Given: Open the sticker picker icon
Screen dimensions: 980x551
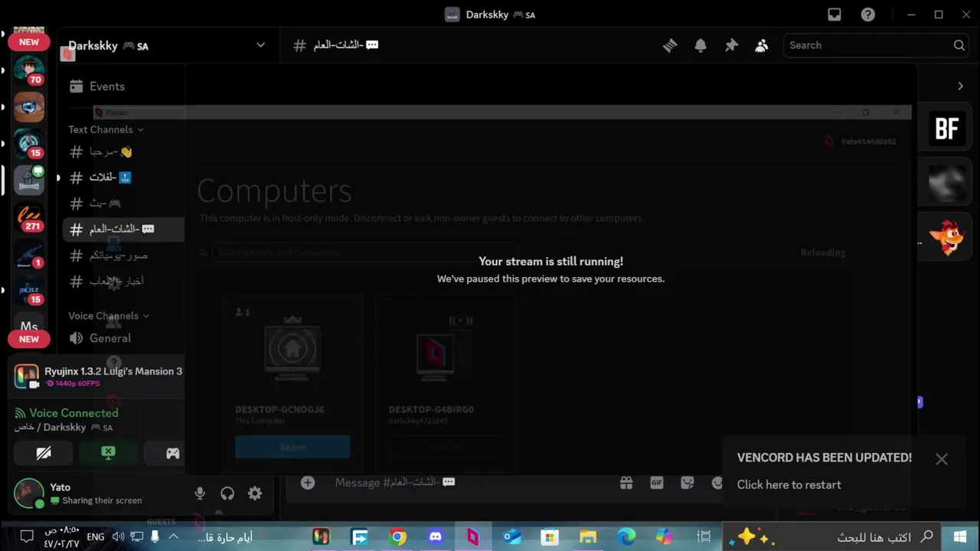Looking at the screenshot, I should (688, 483).
